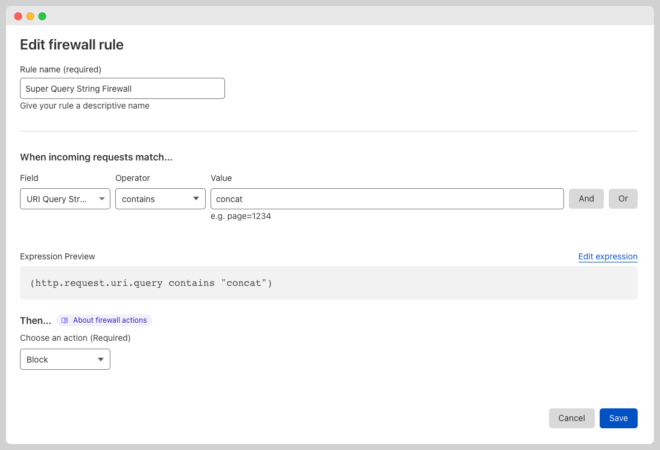Click the expression preview code text
The height and width of the screenshot is (450, 660).
[151, 283]
